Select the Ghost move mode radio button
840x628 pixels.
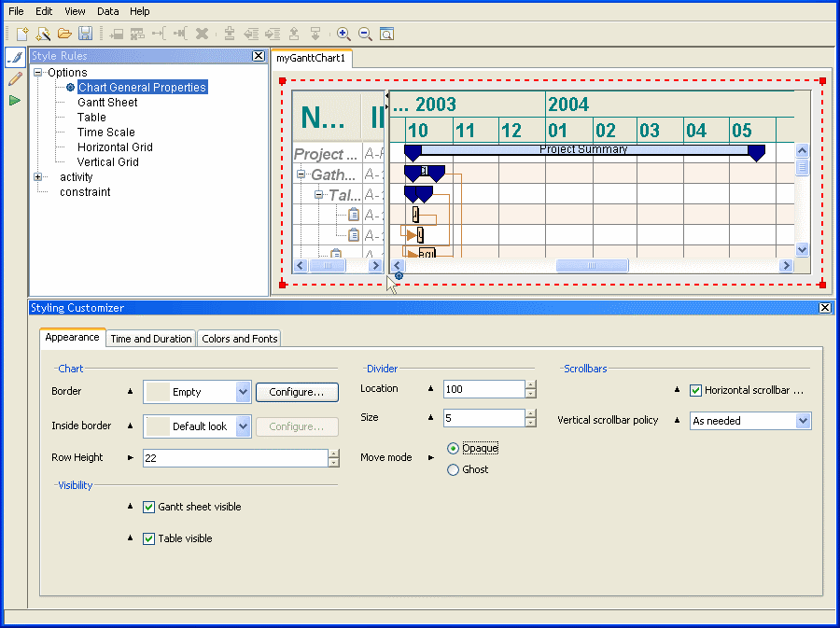pos(454,469)
